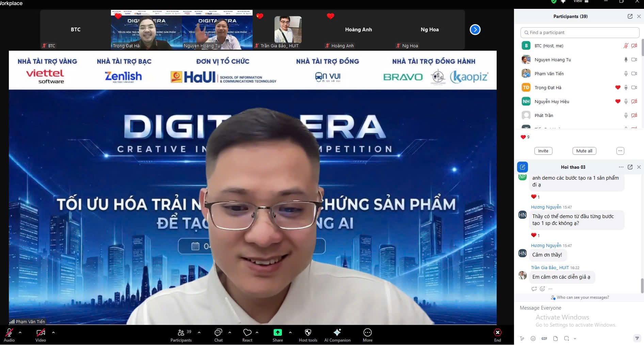Show next gallery page with blue arrow

click(475, 30)
